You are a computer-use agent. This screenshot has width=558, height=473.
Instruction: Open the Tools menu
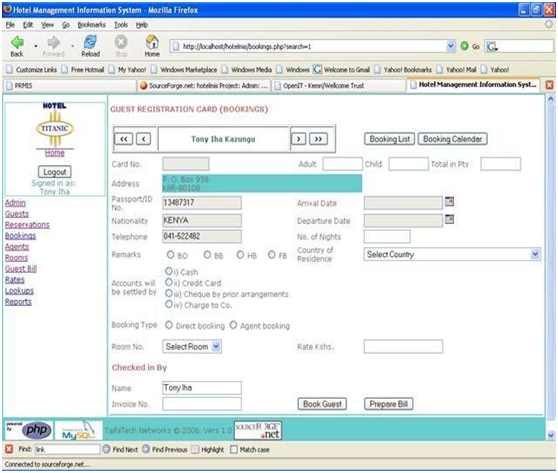(121, 25)
